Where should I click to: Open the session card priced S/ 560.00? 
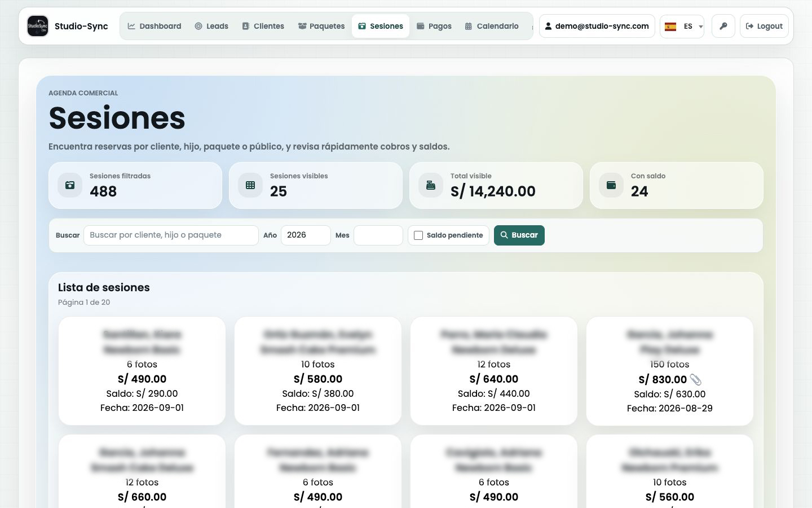coord(670,472)
